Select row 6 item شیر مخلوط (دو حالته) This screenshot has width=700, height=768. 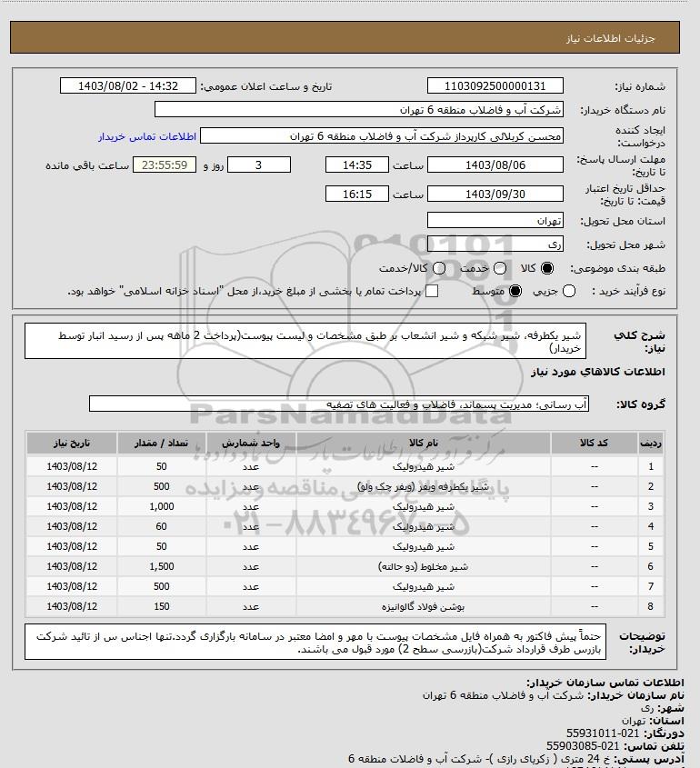click(424, 566)
